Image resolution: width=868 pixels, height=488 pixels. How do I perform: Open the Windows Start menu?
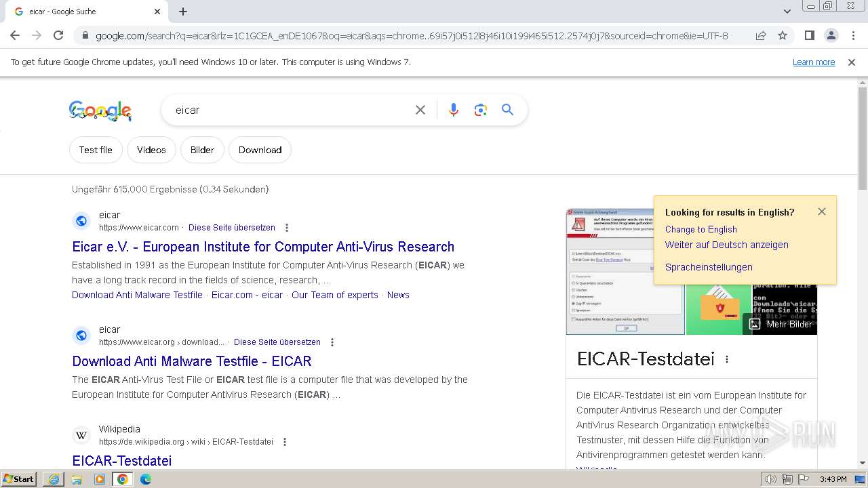[19, 479]
